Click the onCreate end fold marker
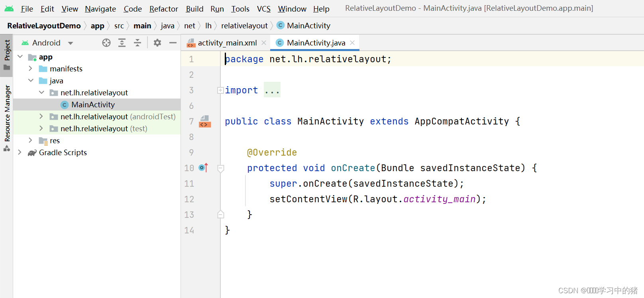Screen dimensions: 644x298 point(221,215)
